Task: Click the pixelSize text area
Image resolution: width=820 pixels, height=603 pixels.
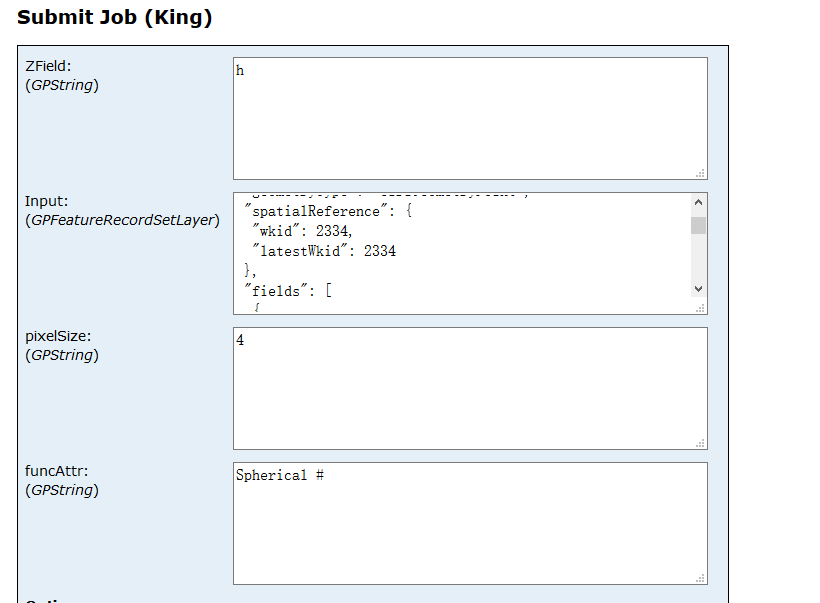Action: click(x=470, y=389)
